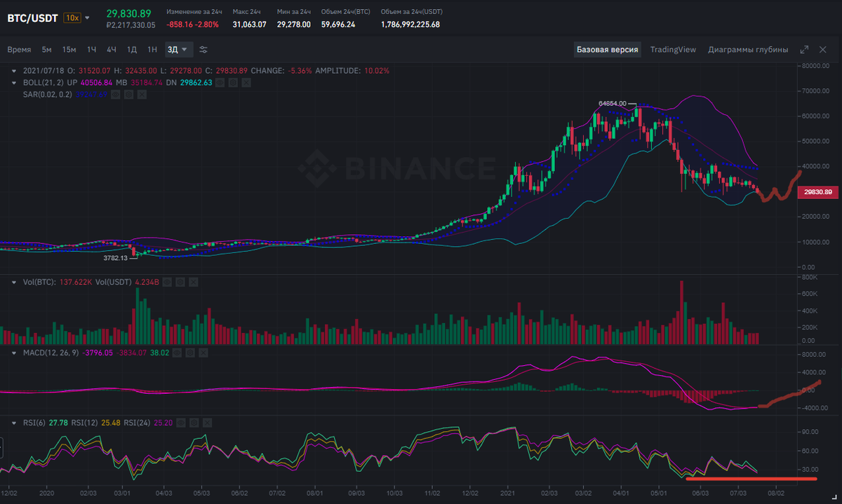
Task: Collapse the RSI(6) panel
Action: 14,423
